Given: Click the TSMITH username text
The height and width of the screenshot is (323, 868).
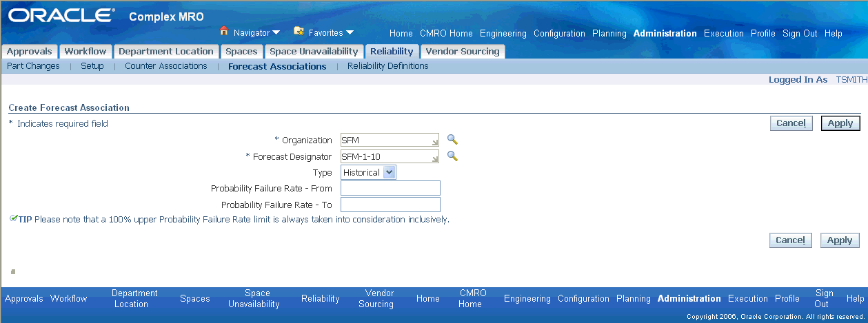Looking at the screenshot, I should tap(851, 80).
